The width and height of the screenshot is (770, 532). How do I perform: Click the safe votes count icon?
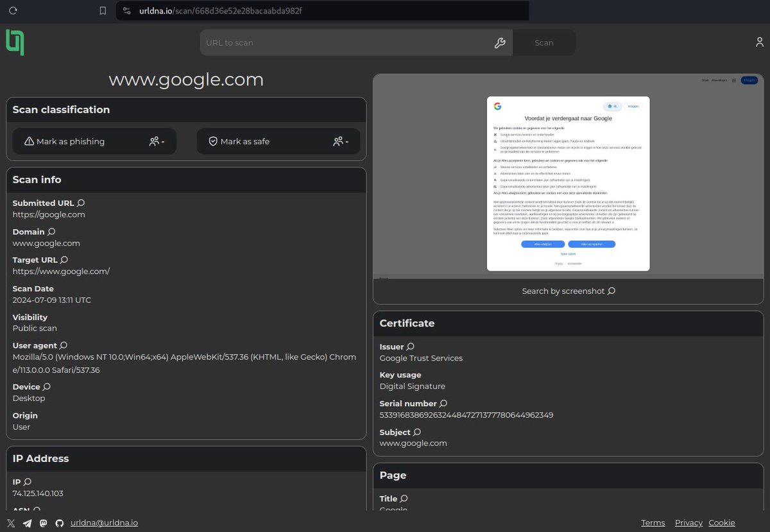pos(338,141)
